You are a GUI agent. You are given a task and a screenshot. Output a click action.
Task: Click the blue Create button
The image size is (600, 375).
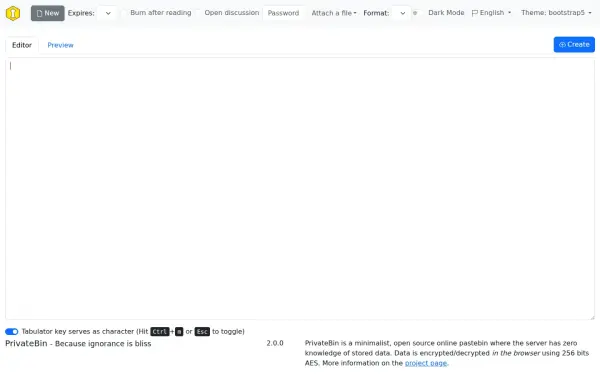point(574,44)
